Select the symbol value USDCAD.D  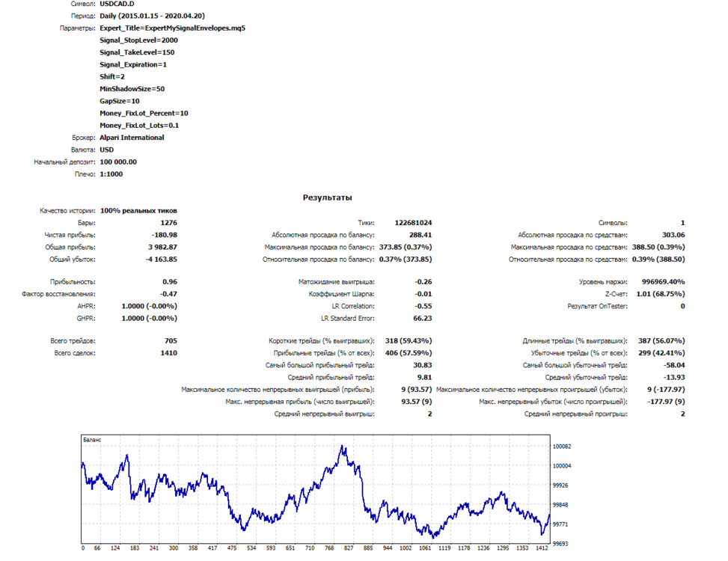point(117,4)
